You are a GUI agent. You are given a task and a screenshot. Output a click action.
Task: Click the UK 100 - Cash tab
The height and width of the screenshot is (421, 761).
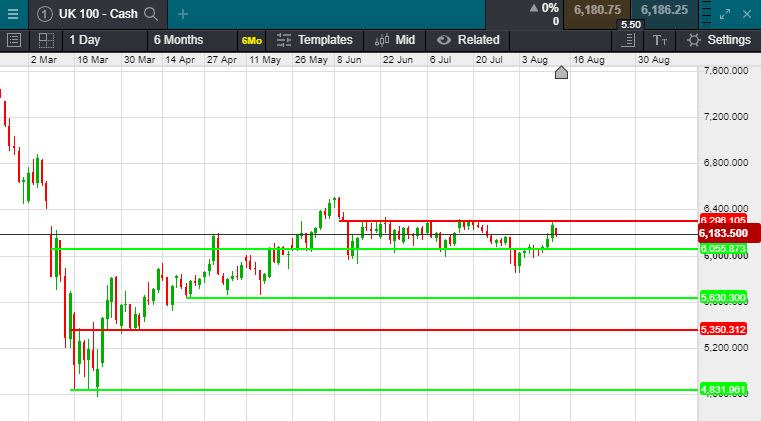point(98,14)
